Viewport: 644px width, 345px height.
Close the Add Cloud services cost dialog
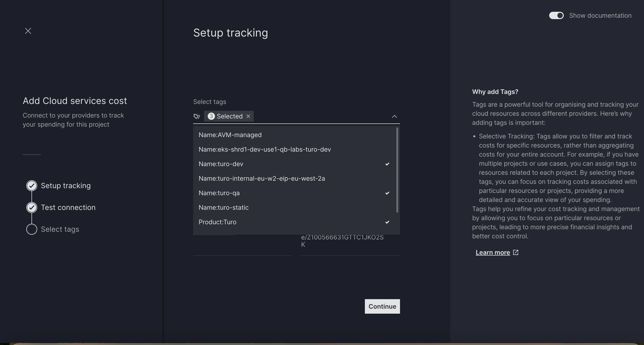click(x=28, y=31)
